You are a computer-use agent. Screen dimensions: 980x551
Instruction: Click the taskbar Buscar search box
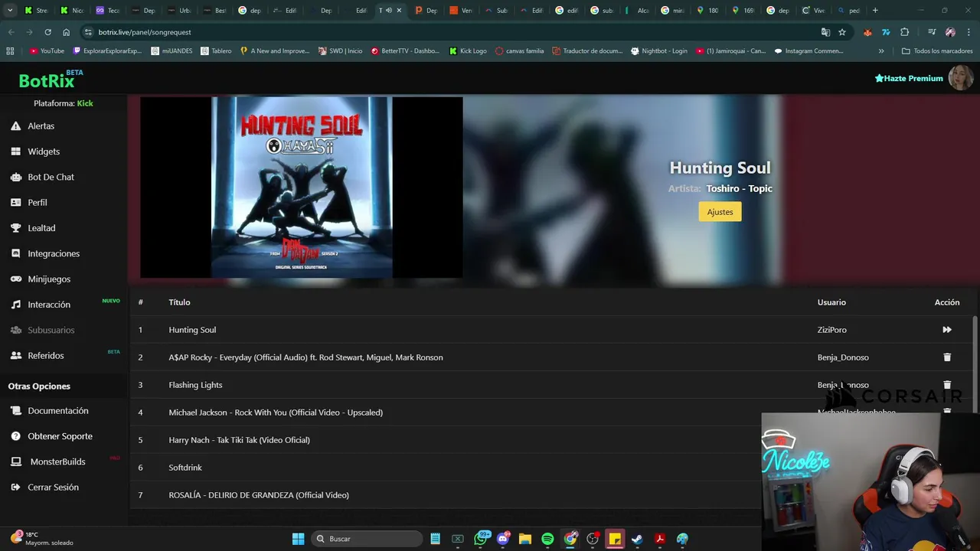click(x=367, y=539)
